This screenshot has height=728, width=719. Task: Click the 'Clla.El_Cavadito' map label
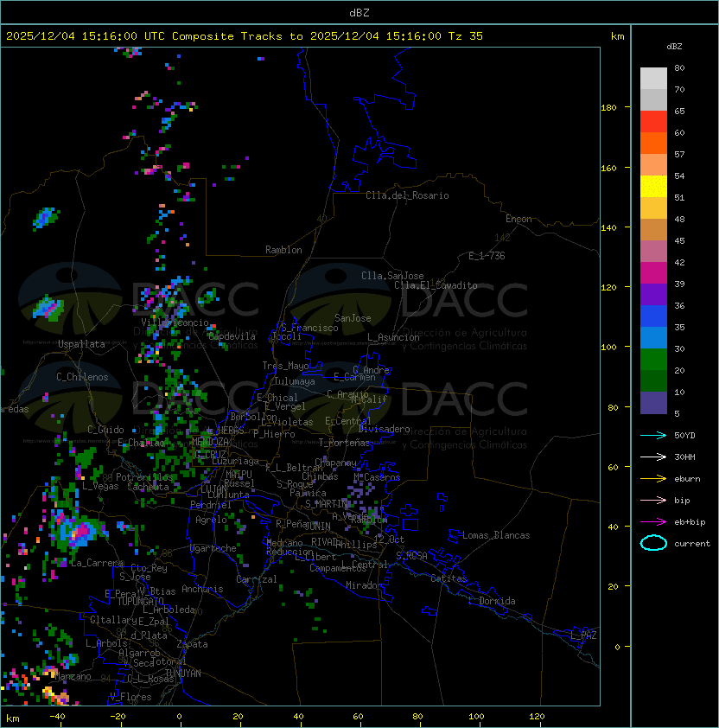click(x=436, y=285)
